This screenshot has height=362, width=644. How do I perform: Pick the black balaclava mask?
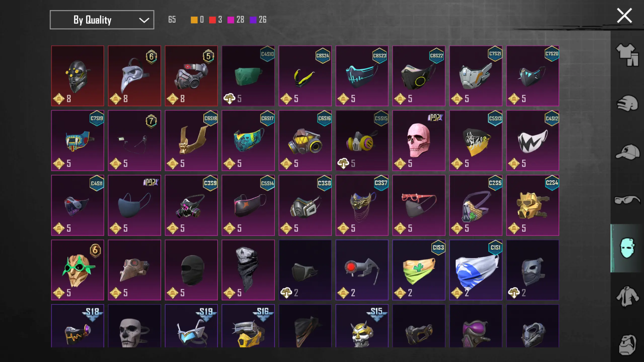point(191,270)
